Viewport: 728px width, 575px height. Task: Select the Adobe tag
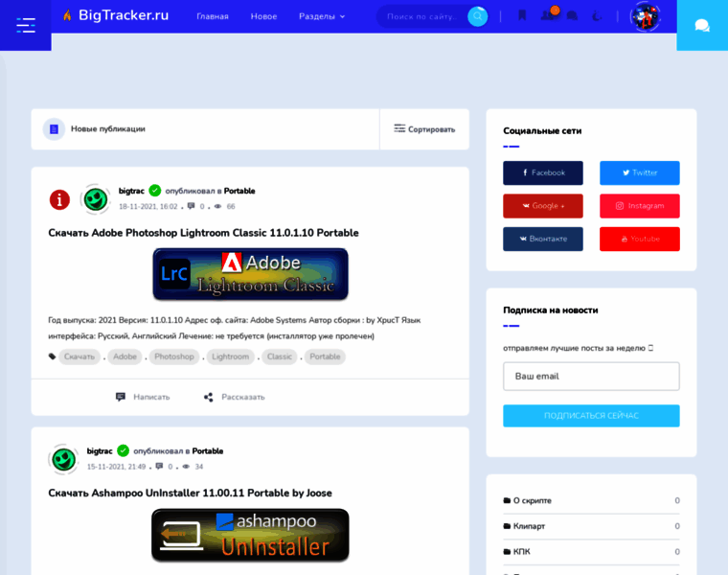click(125, 356)
